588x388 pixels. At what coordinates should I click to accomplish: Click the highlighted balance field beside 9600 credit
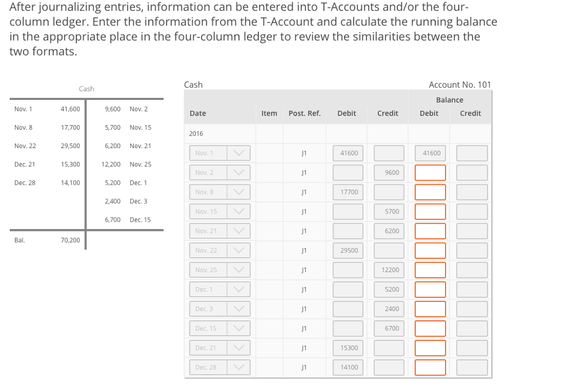[x=430, y=172]
